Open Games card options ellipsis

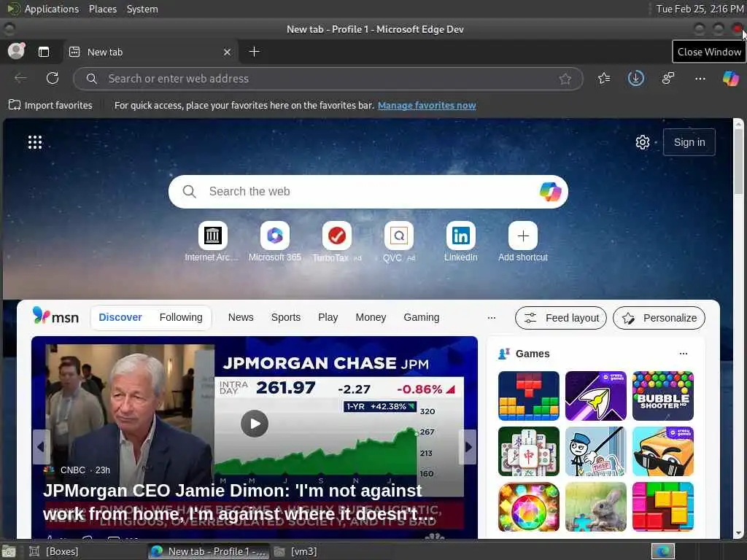pos(683,354)
